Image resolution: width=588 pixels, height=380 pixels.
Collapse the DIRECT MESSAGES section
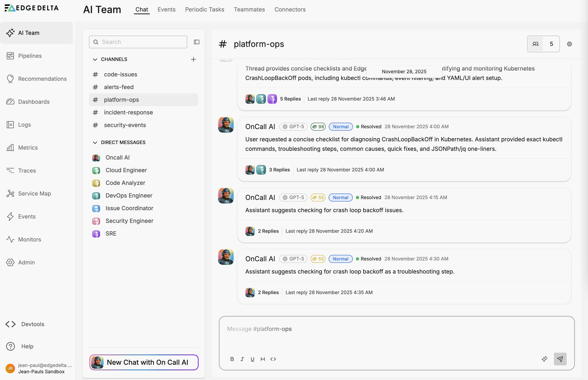coord(95,142)
